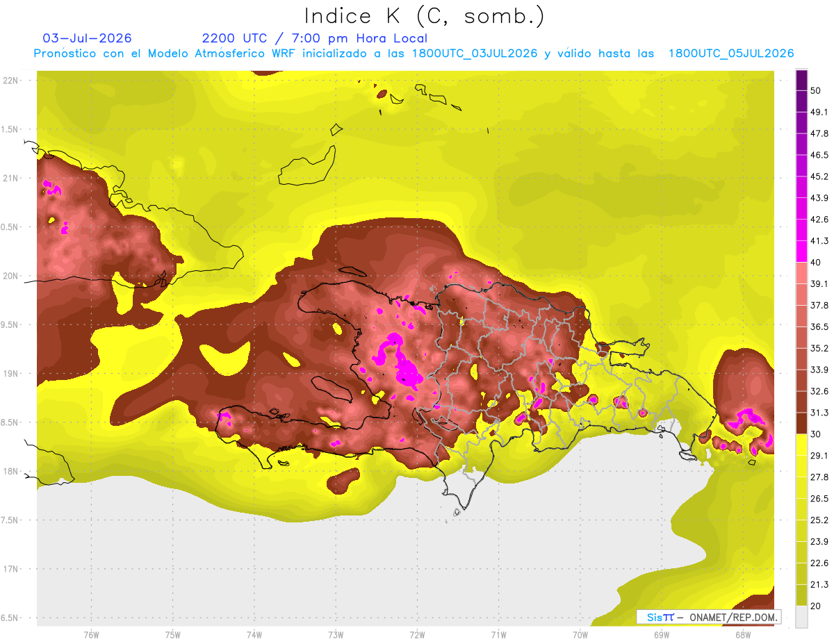
Task: Click the 36.5 color scale label
Action: [819, 327]
